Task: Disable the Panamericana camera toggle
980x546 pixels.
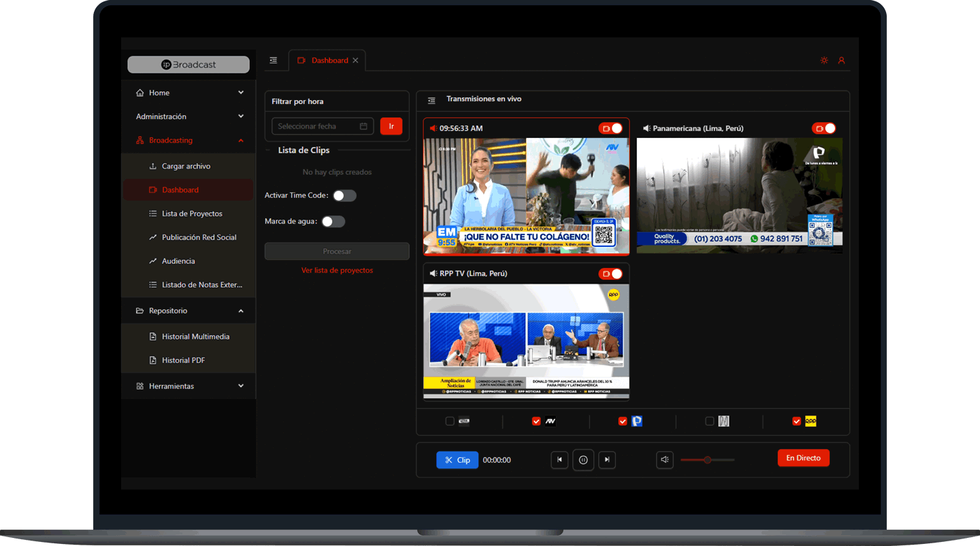Action: tap(823, 129)
